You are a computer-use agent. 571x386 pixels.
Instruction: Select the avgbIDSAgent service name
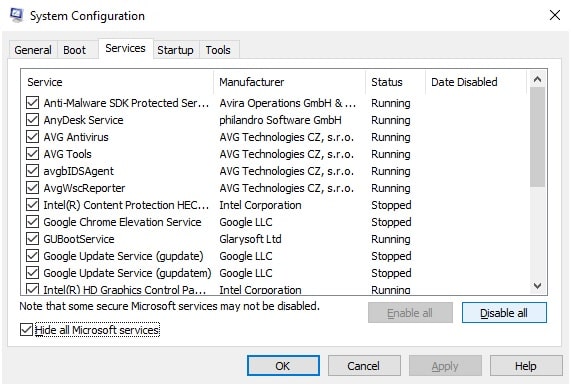point(79,171)
